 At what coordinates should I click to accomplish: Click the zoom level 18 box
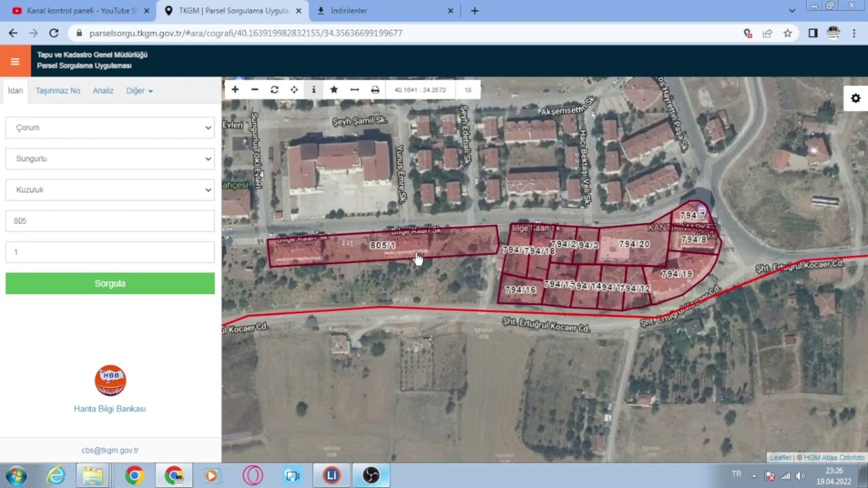468,89
